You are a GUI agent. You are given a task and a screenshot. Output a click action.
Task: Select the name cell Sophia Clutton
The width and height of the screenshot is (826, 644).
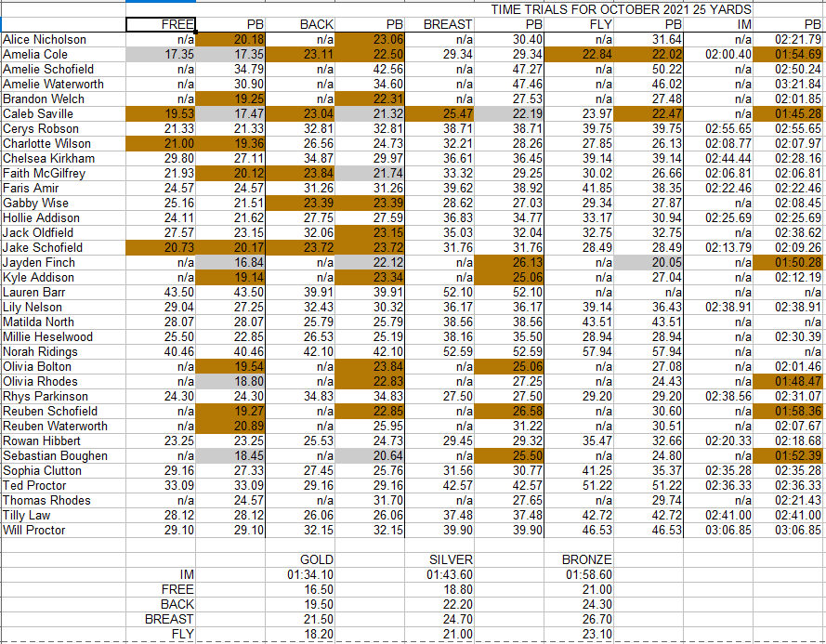pyautogui.click(x=63, y=470)
